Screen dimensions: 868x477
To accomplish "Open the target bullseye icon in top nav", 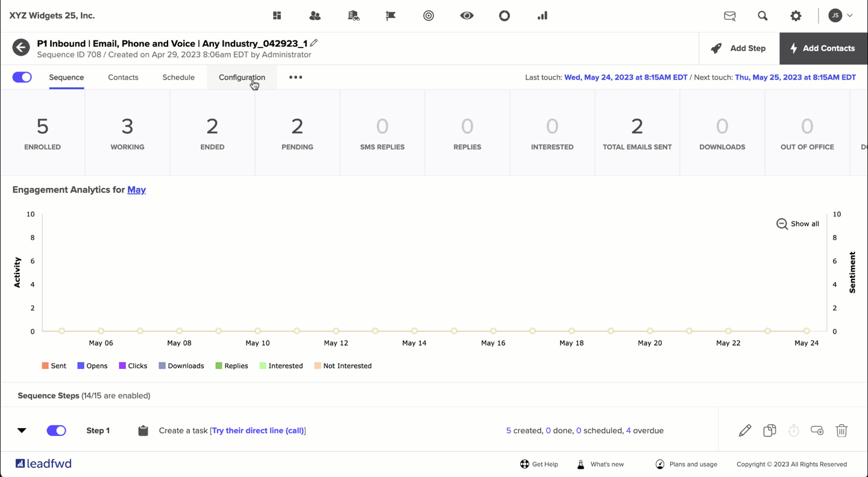I will [429, 16].
